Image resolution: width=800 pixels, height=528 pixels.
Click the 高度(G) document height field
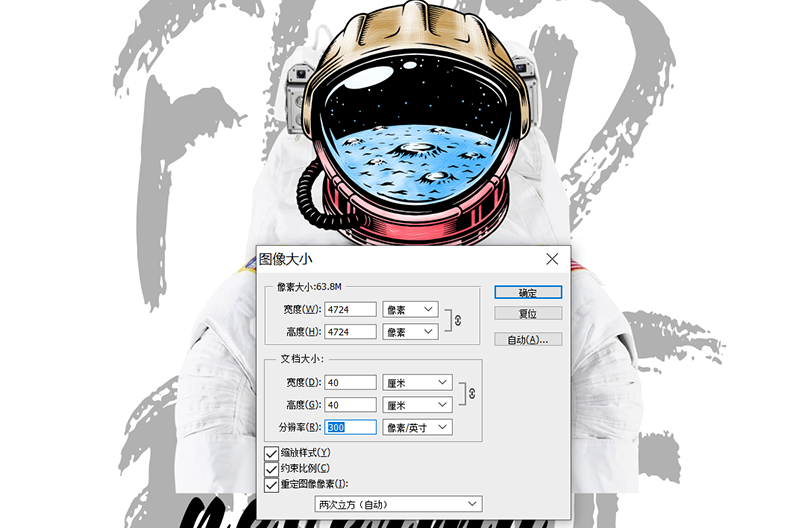(351, 405)
